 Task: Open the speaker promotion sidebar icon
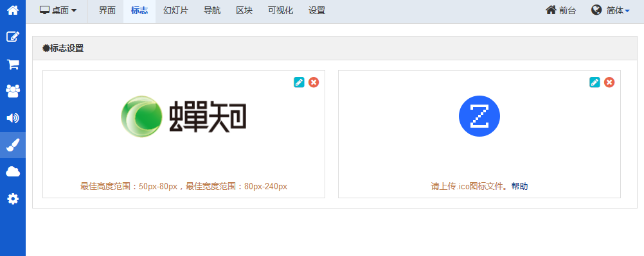click(x=13, y=118)
